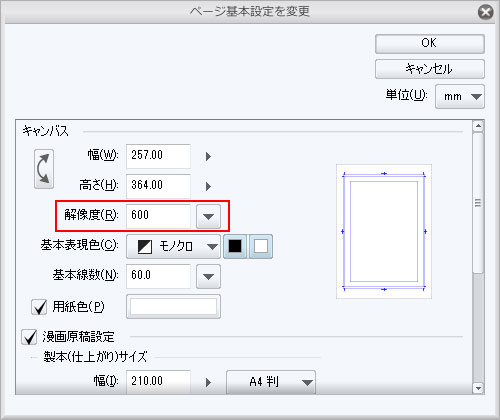
Task: Select the white drawing color swatch
Action: coord(261,247)
